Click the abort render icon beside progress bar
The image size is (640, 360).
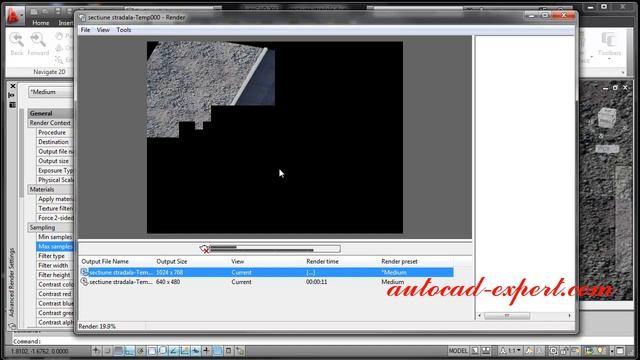(204, 249)
